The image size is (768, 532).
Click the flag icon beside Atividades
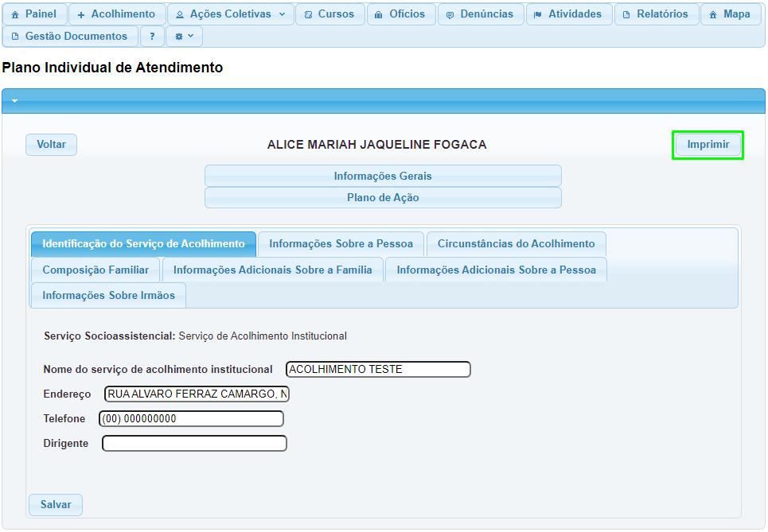(x=538, y=14)
